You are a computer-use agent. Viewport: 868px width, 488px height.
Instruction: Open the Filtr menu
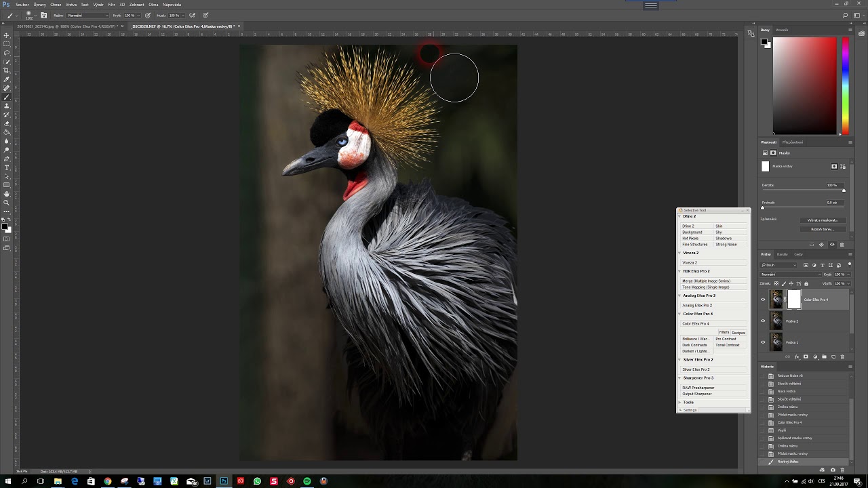coord(112,5)
